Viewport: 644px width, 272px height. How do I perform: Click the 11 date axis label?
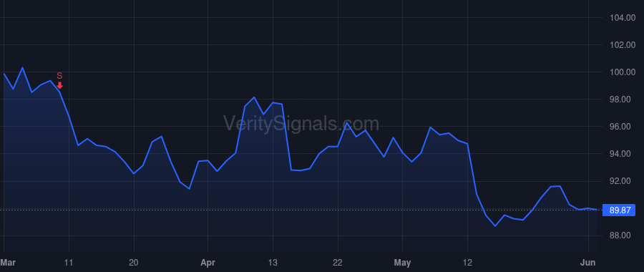click(x=69, y=262)
